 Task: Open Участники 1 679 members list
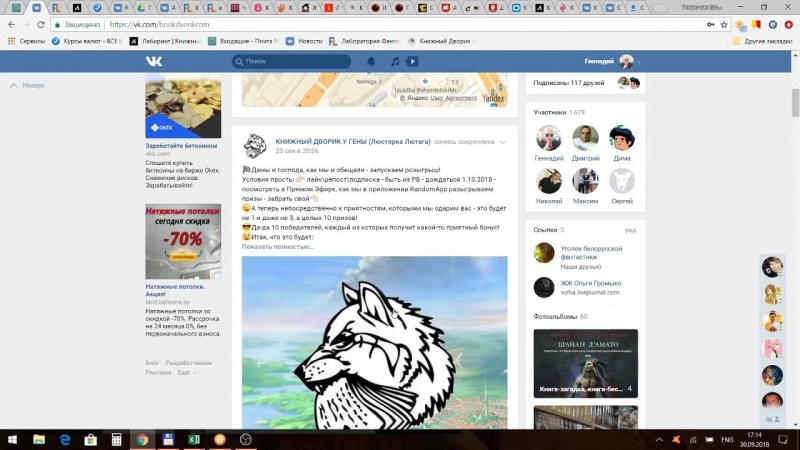[559, 112]
